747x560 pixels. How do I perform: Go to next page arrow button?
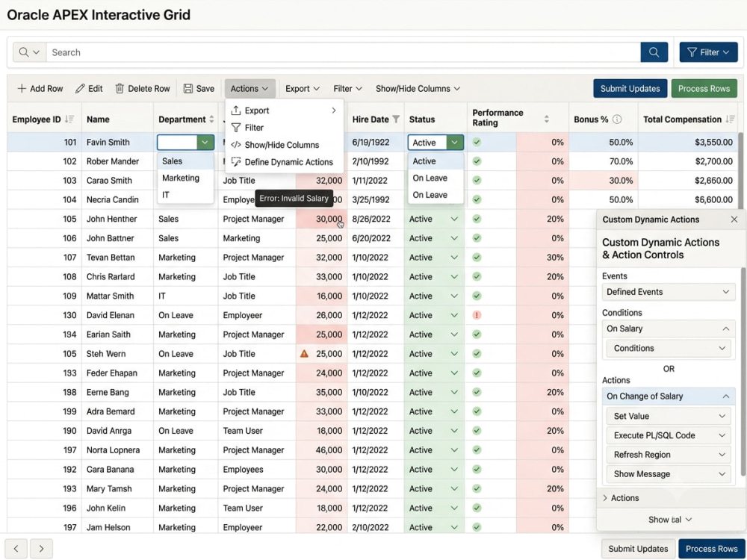point(41,549)
